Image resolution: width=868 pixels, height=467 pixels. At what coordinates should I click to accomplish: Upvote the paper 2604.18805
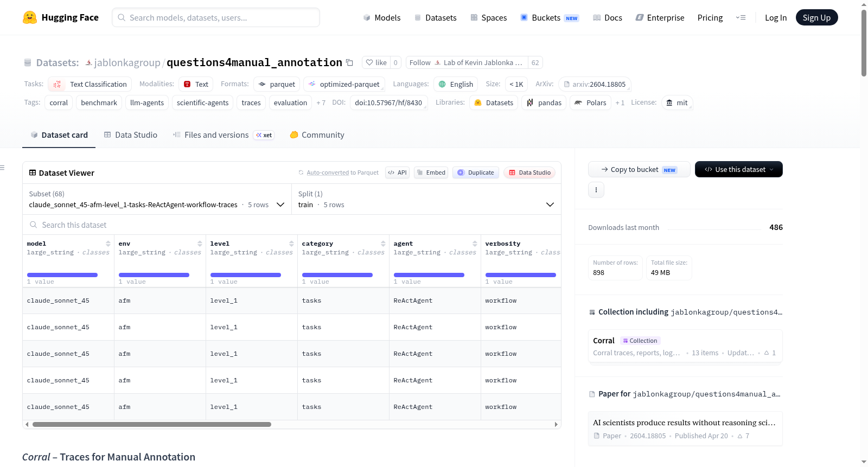coord(744,436)
